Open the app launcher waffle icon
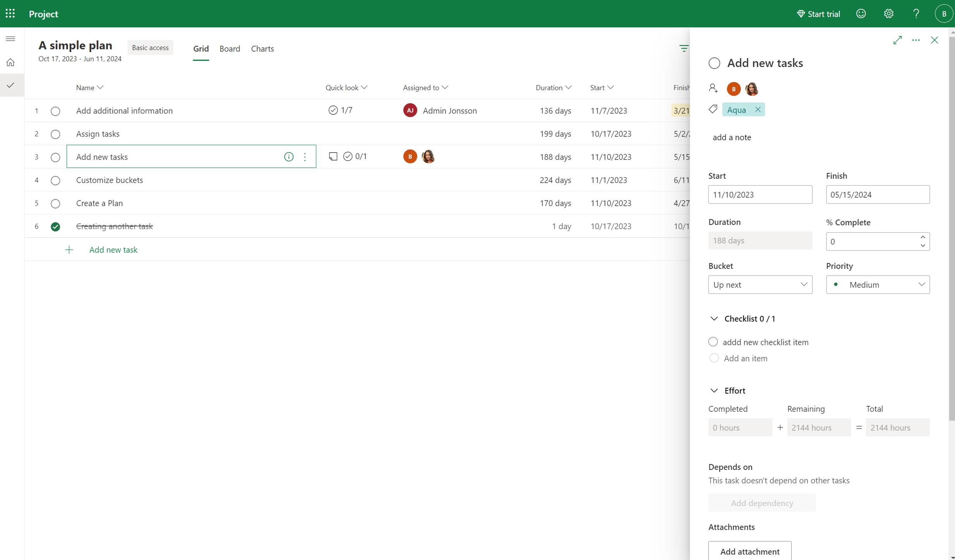This screenshot has width=955, height=560. pyautogui.click(x=10, y=13)
